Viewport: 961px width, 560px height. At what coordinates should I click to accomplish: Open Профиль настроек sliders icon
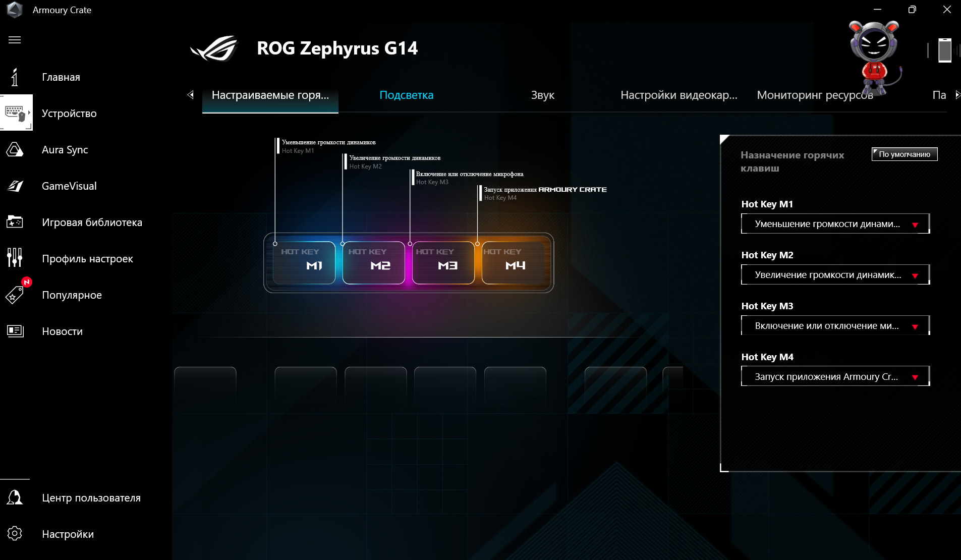pos(15,258)
